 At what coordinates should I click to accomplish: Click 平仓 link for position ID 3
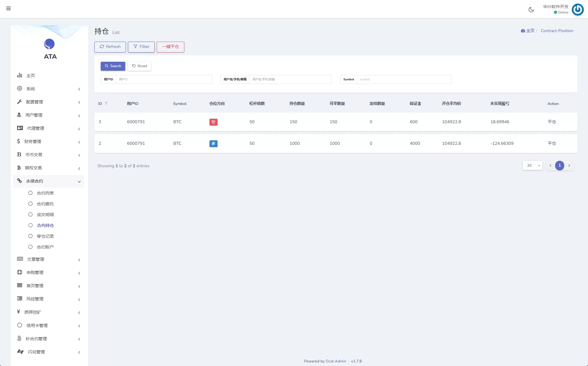552,122
